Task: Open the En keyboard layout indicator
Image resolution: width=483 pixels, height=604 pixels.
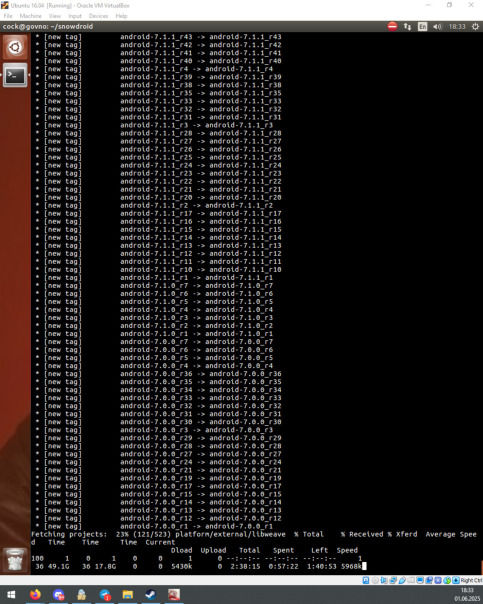Action: point(423,26)
